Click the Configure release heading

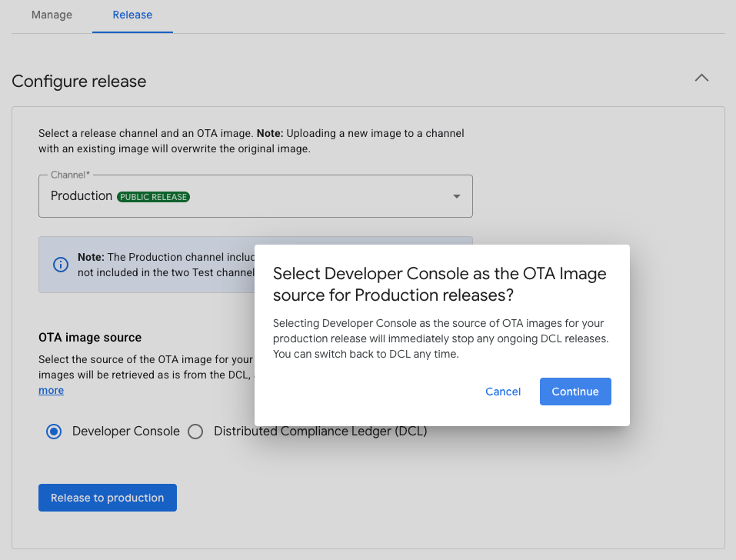tap(78, 81)
